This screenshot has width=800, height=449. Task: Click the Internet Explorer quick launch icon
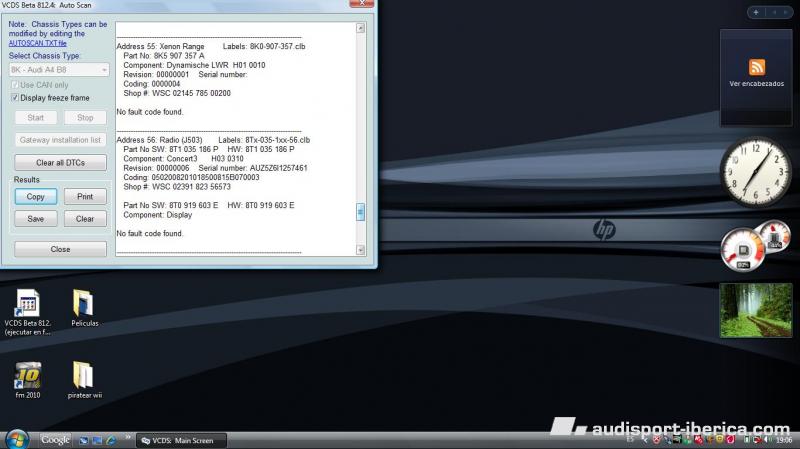coord(111,440)
